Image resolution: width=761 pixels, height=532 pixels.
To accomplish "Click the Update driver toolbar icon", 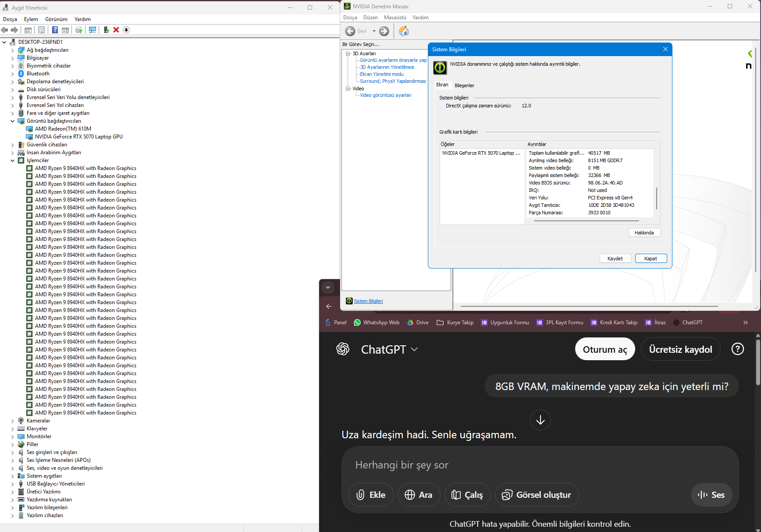I will (x=79, y=30).
